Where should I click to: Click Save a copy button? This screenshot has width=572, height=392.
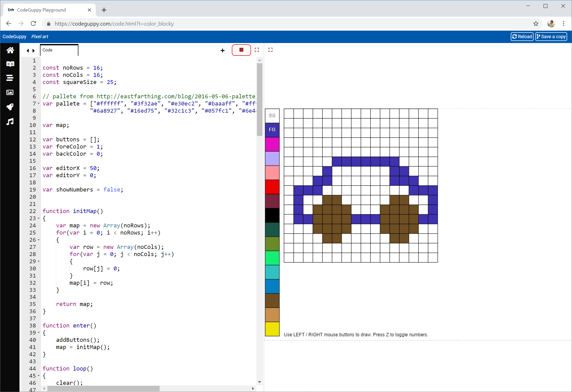click(551, 37)
